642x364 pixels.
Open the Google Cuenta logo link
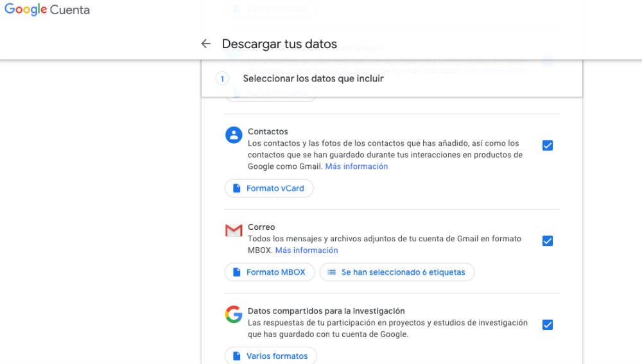click(x=47, y=10)
